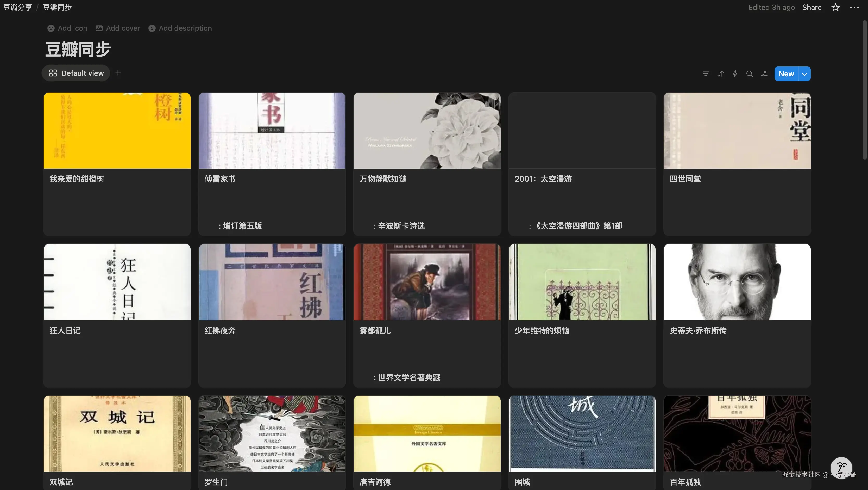Click the search magnifier icon
Screen dimensions: 868x490
(749, 74)
